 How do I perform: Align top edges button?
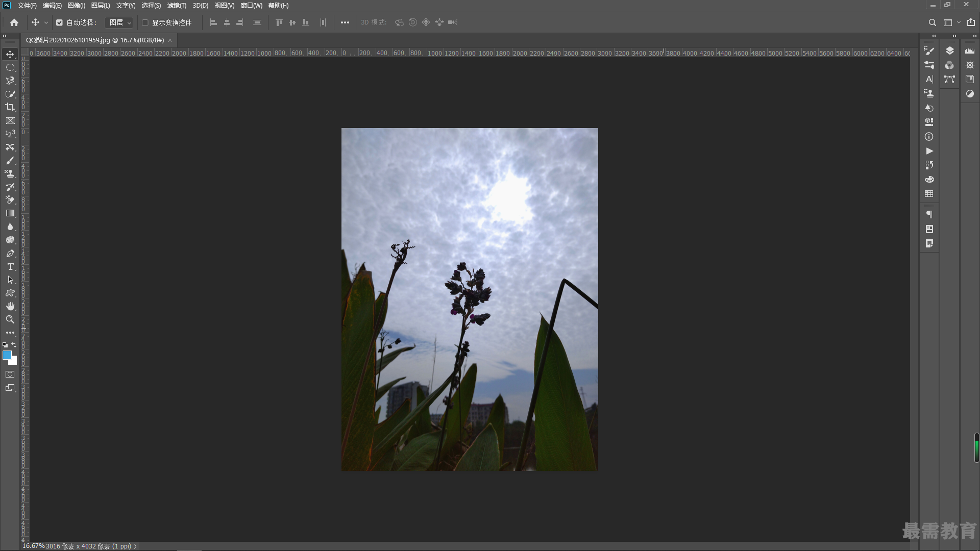(279, 22)
